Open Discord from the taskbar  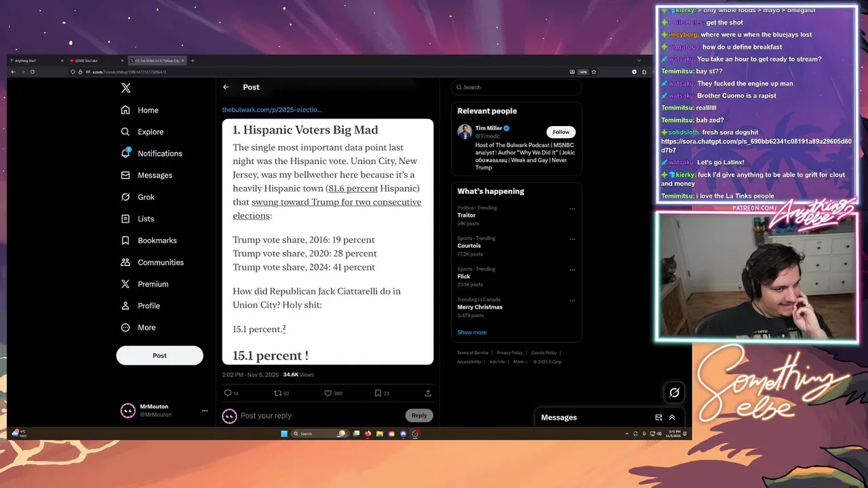click(403, 434)
